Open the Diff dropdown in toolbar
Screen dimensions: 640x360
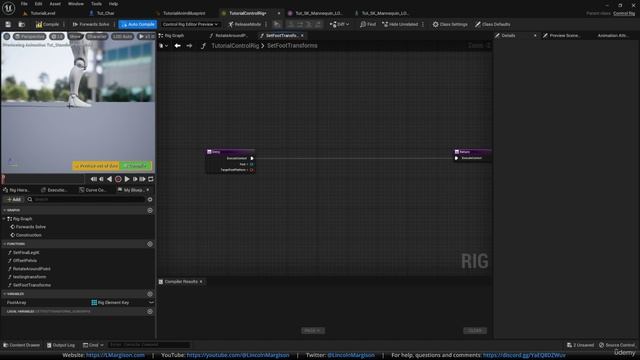pyautogui.click(x=339, y=24)
